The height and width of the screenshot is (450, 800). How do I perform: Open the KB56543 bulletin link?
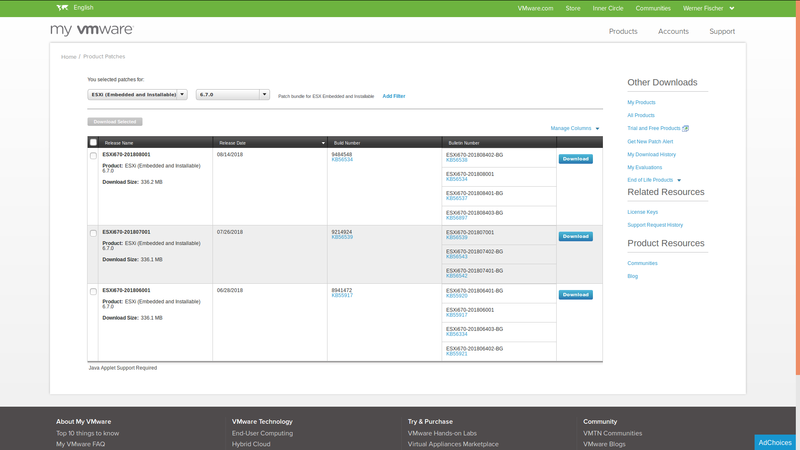457,257
